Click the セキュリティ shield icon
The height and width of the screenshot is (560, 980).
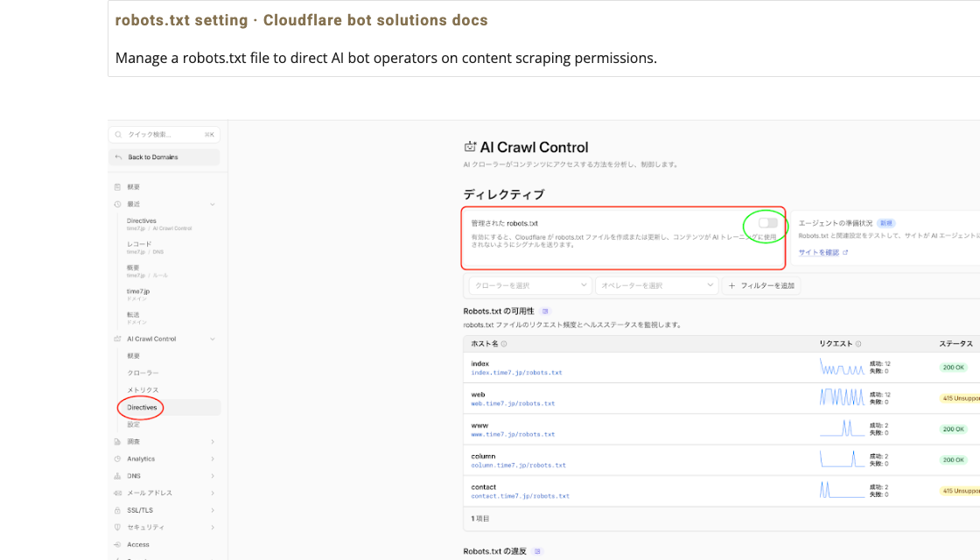(x=117, y=528)
